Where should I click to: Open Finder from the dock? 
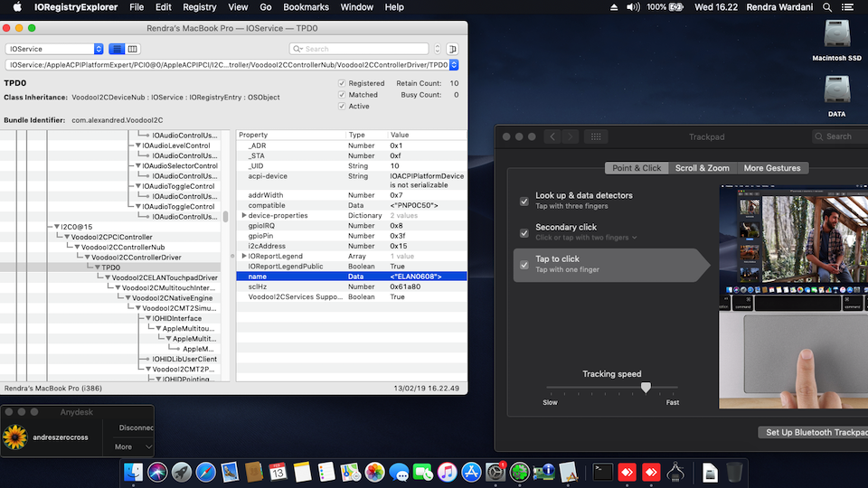point(134,472)
